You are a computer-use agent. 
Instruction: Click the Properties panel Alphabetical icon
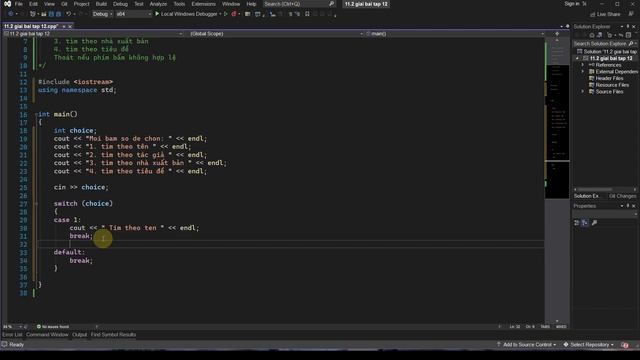point(585,223)
